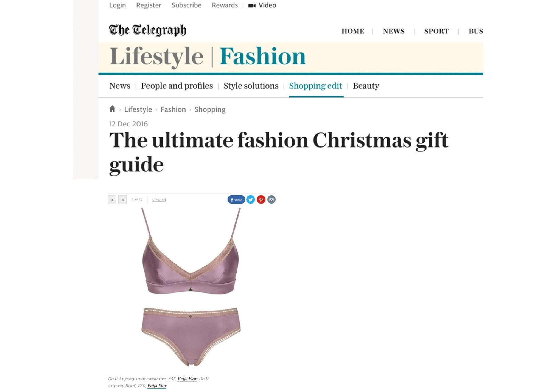Open first Beija Flor bra link

coord(187,379)
